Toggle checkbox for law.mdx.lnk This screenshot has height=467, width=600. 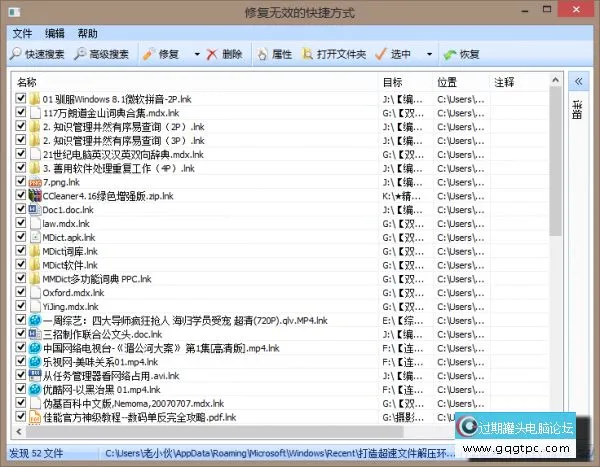21,223
